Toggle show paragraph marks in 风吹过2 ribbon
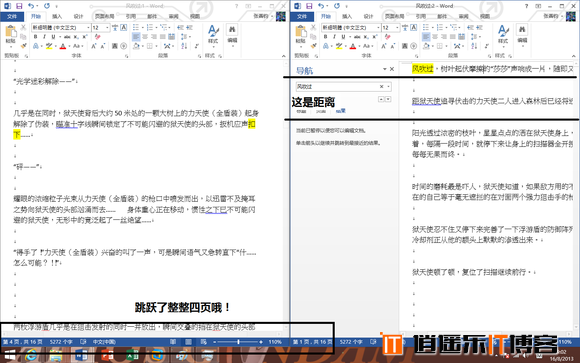The image size is (580, 363). [x=487, y=46]
